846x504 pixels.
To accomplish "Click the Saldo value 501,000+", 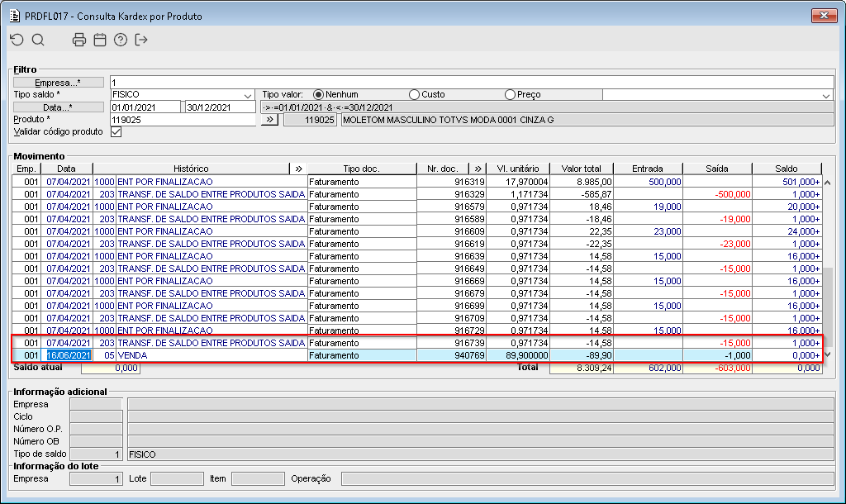I will pos(801,182).
